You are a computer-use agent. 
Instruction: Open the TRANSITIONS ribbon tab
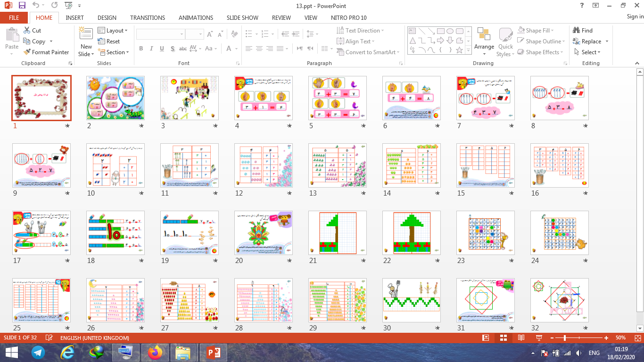[148, 17]
